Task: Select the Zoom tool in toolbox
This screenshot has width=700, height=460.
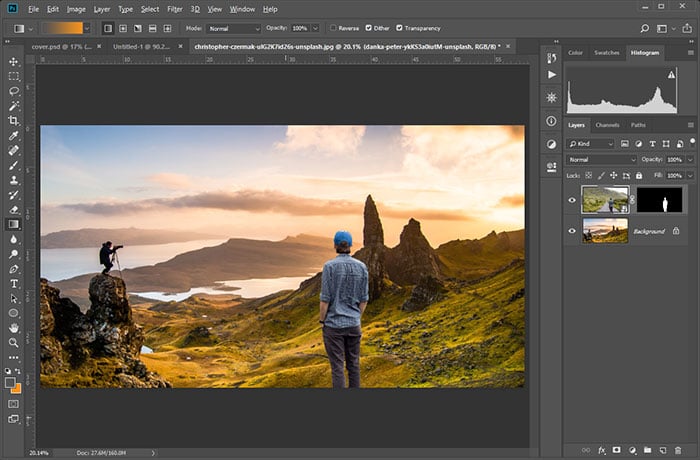Action: click(x=13, y=343)
